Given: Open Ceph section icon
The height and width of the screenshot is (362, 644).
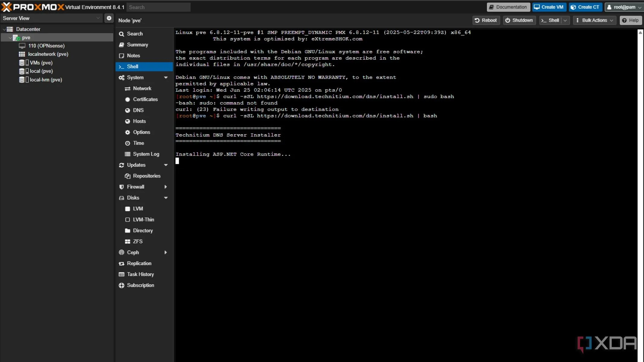Looking at the screenshot, I should tap(121, 252).
